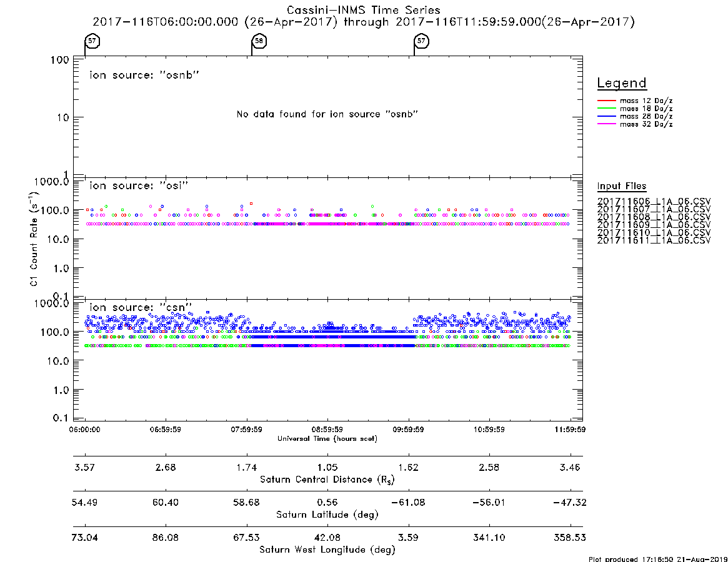Click the 'ion source: "osnb"' panel label
The width and height of the screenshot is (728, 562).
point(144,75)
